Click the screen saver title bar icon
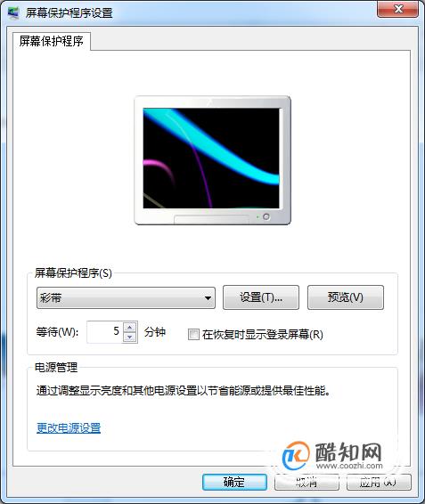 (x=13, y=12)
